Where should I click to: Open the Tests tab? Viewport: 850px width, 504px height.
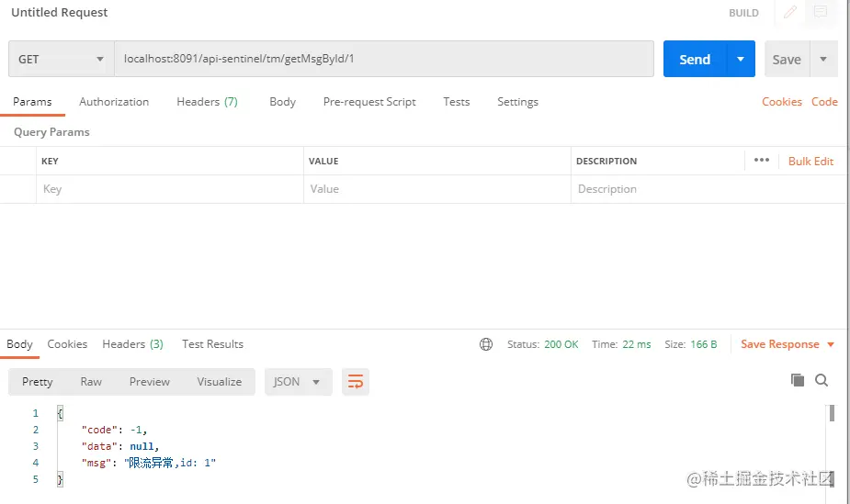(x=457, y=102)
